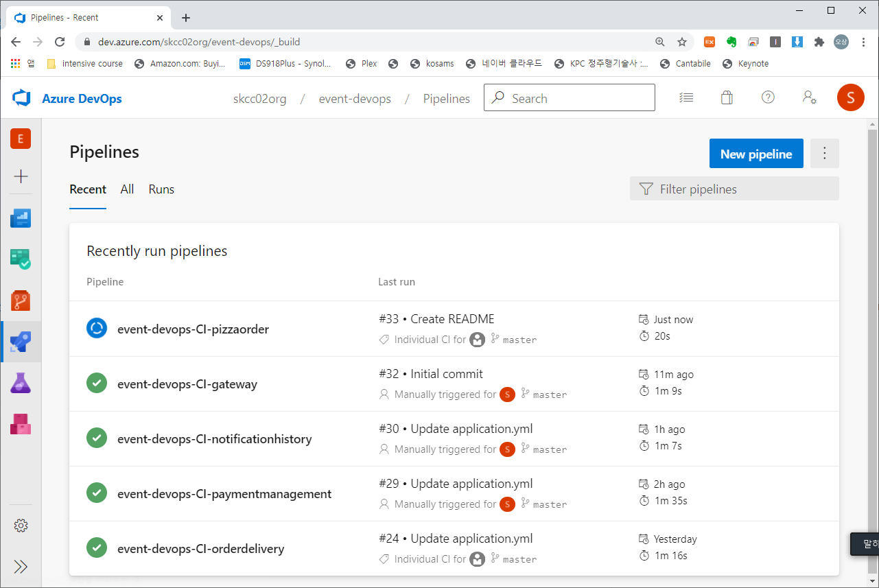Switch to the Runs tab

(x=161, y=189)
